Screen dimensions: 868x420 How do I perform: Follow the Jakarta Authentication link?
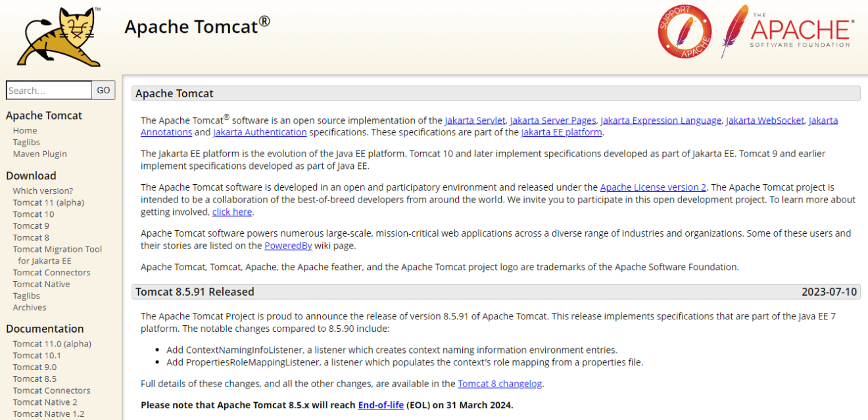[x=260, y=132]
